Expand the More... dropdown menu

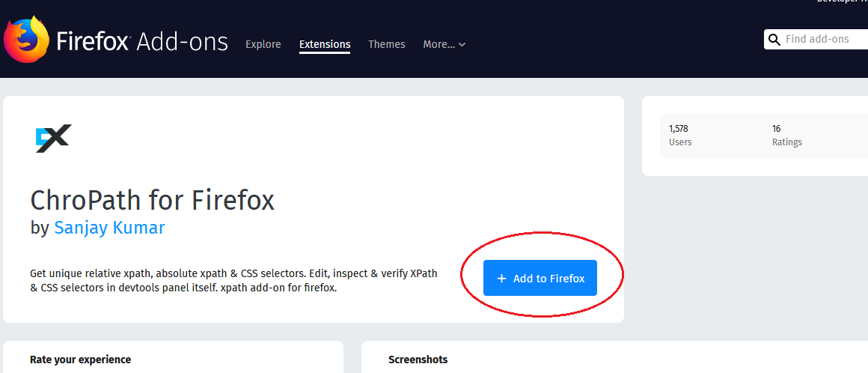[444, 44]
